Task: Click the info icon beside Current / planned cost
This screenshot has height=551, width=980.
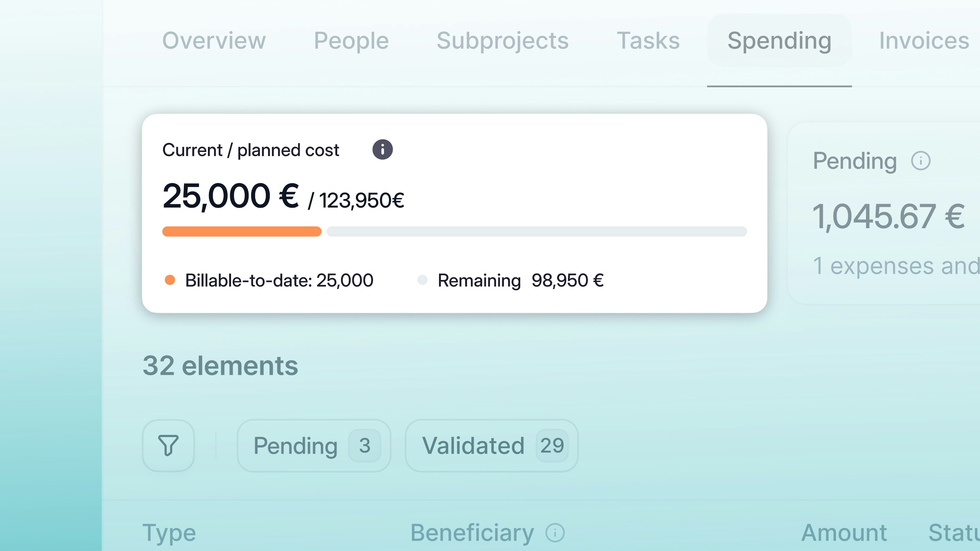Action: tap(382, 149)
